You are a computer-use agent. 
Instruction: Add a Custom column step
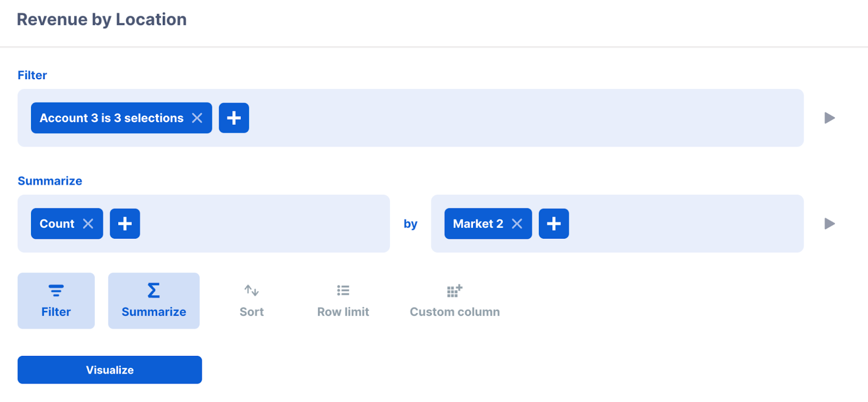click(x=455, y=301)
